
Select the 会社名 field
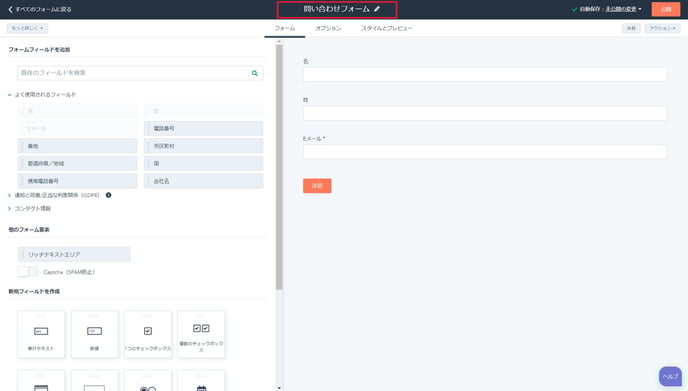pos(204,181)
